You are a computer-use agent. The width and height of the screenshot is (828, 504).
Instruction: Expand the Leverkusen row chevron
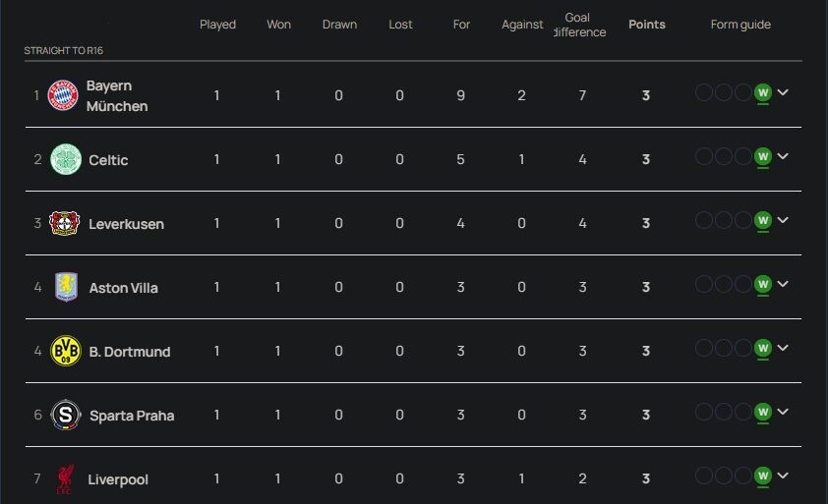[x=783, y=221]
